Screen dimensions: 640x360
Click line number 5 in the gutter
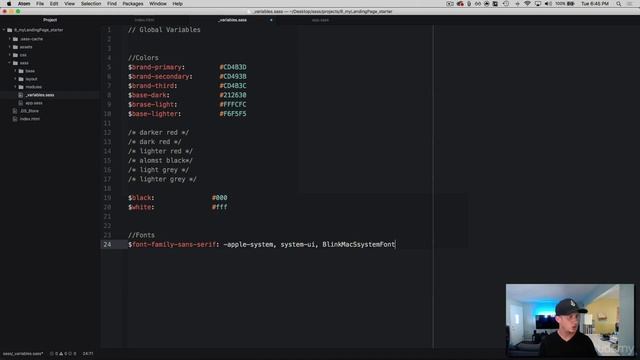pos(109,67)
